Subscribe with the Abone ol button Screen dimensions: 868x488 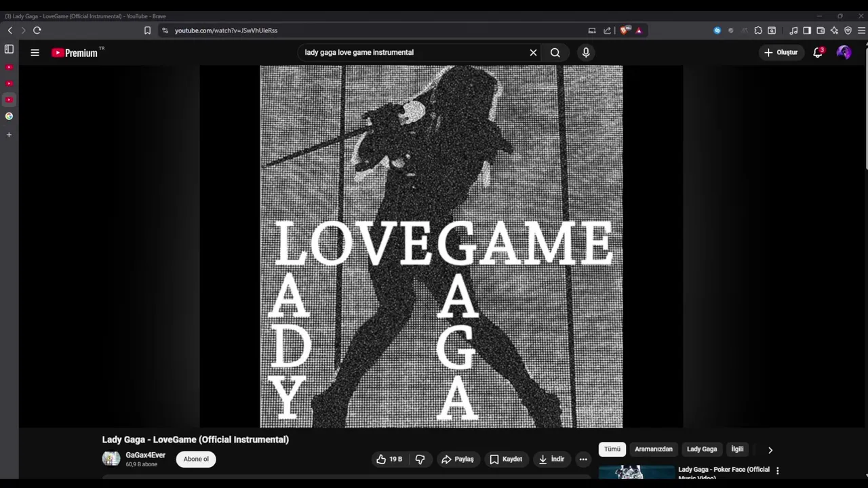[x=196, y=459]
